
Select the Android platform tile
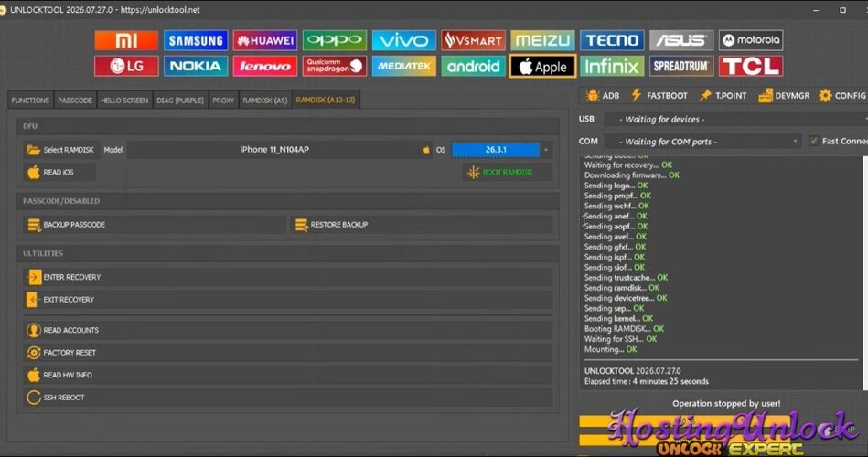tap(473, 67)
